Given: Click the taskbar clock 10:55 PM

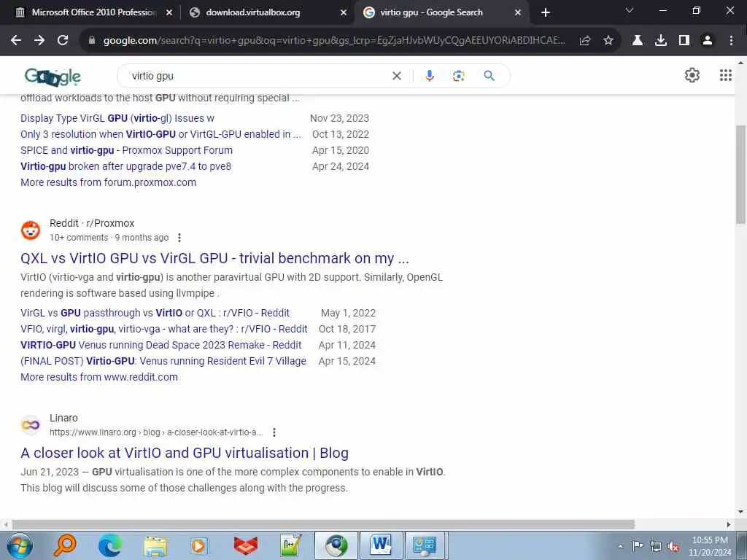Looking at the screenshot, I should [710, 540].
